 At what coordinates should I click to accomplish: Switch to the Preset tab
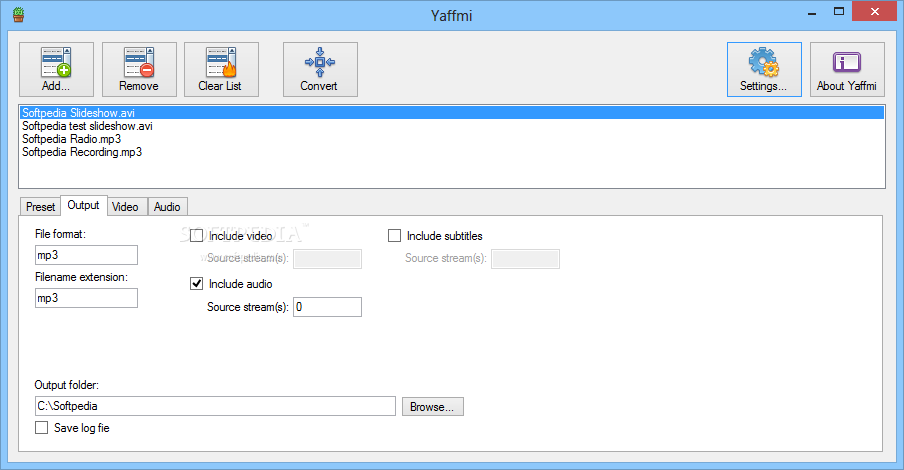coord(40,206)
